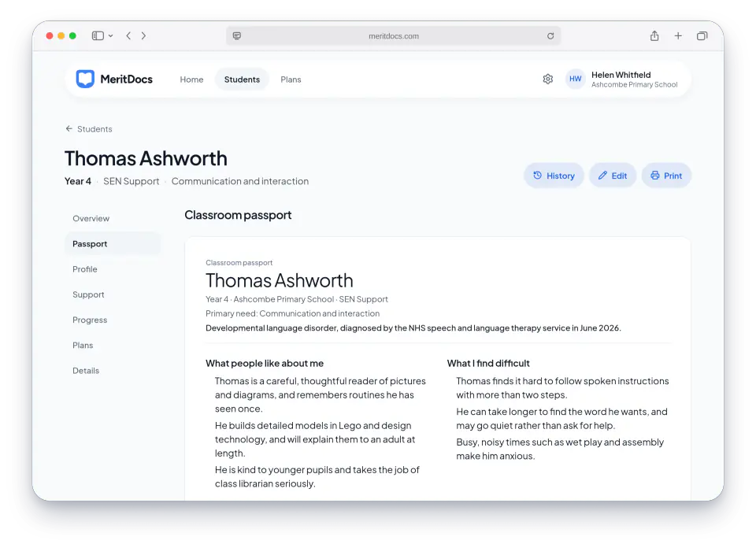
Task: Click the 'class librarian' strengths item
Action: point(317,476)
